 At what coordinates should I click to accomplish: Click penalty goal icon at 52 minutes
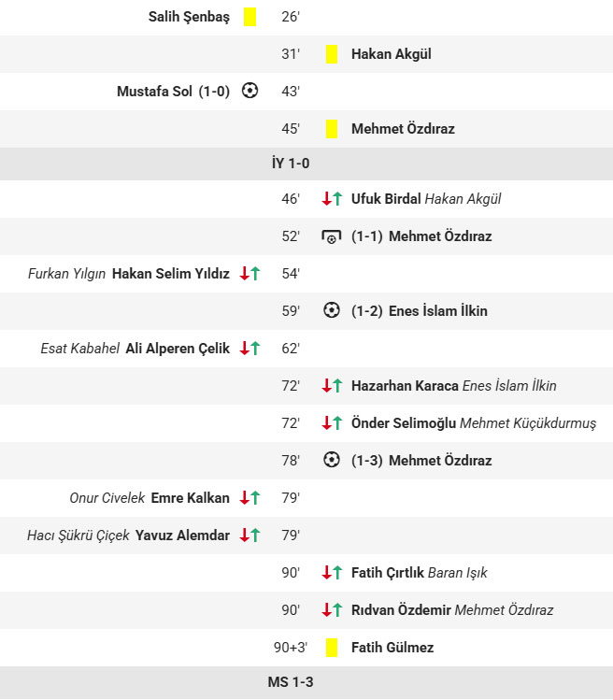click(332, 236)
